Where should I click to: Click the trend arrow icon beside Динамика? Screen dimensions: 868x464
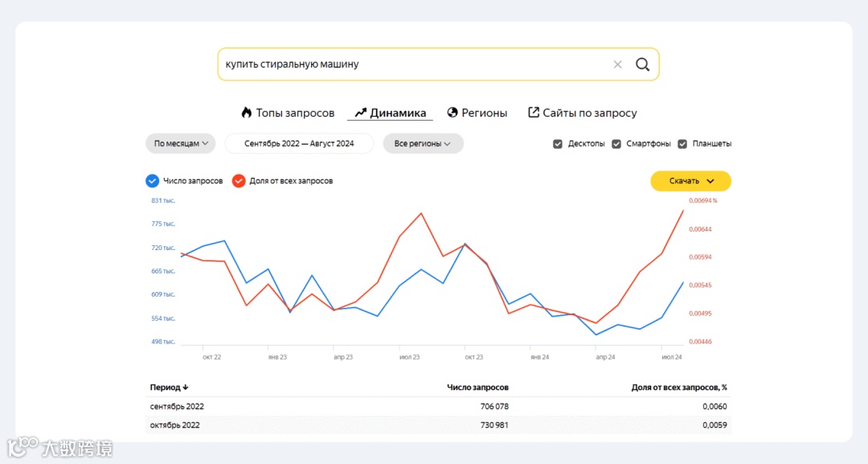pos(360,113)
